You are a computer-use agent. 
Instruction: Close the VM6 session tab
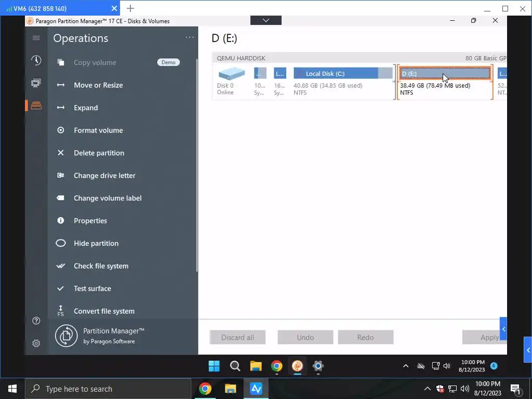click(x=114, y=8)
